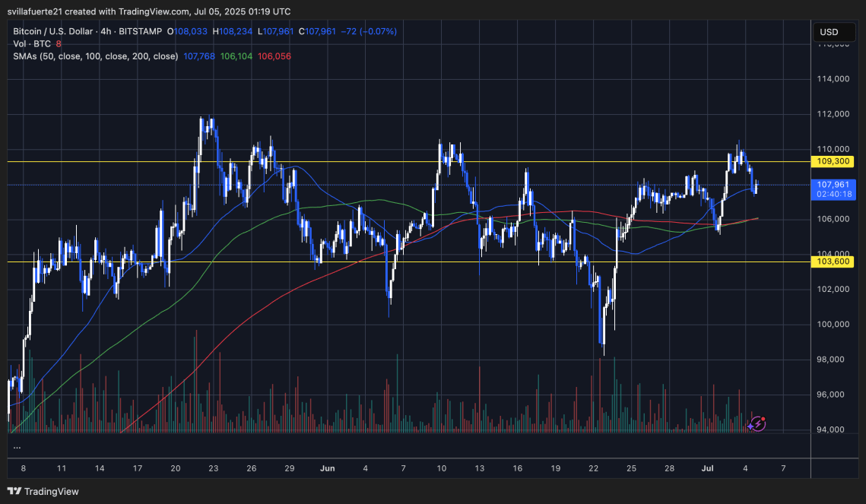Click the Jul label on the time axis

pos(708,468)
